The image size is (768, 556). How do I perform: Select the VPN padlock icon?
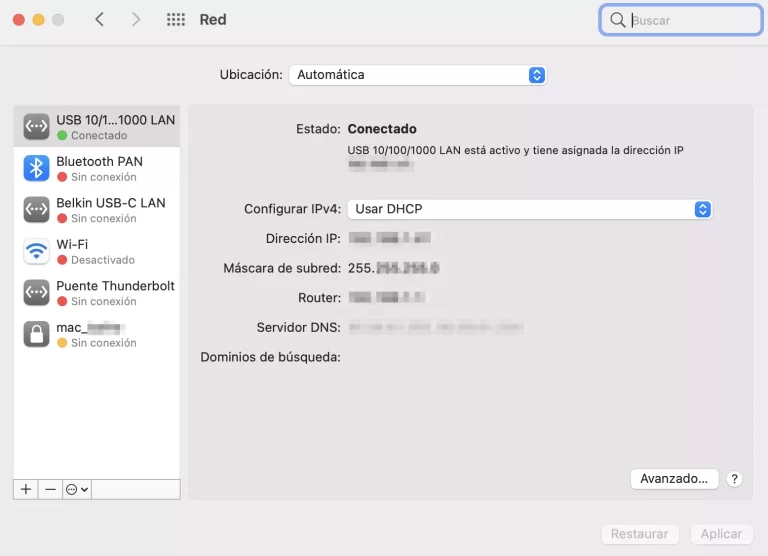[x=37, y=334]
